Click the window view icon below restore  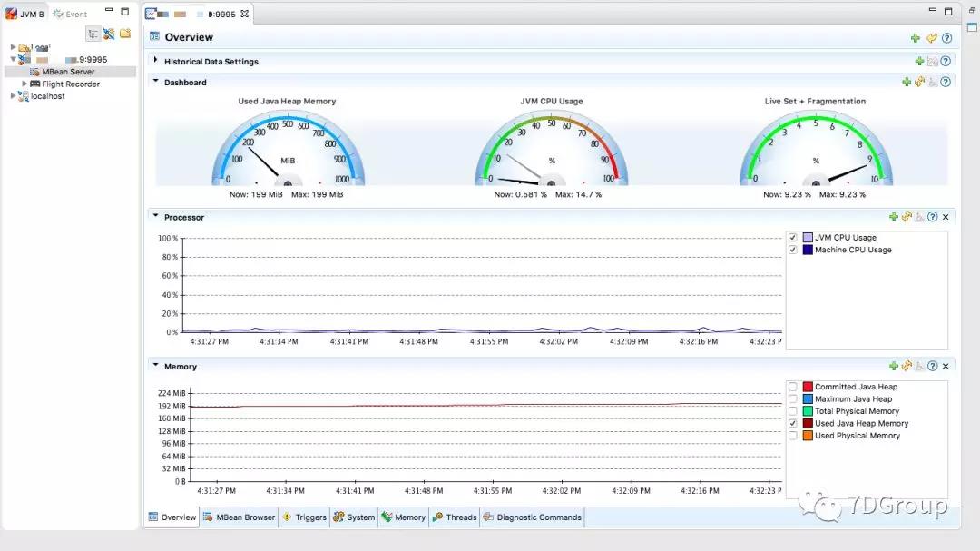972,27
